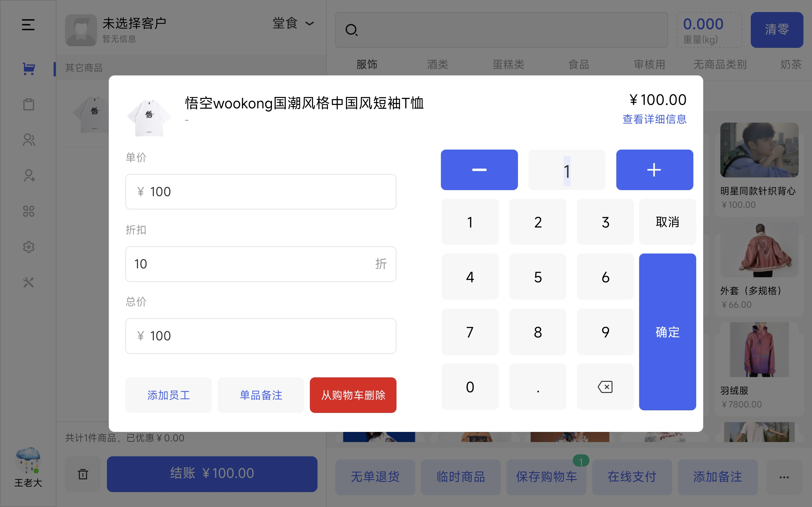This screenshot has height=507, width=812.
Task: Open the orders clipboard sidebar icon
Action: (29, 104)
